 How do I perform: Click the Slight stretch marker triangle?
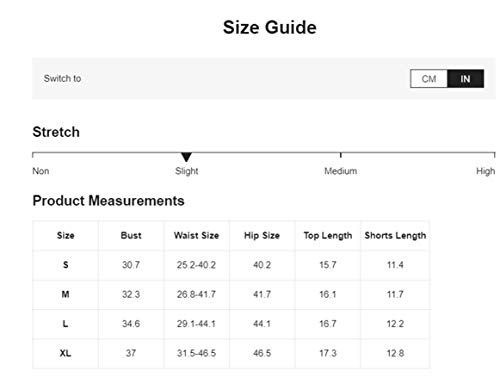[x=186, y=157]
